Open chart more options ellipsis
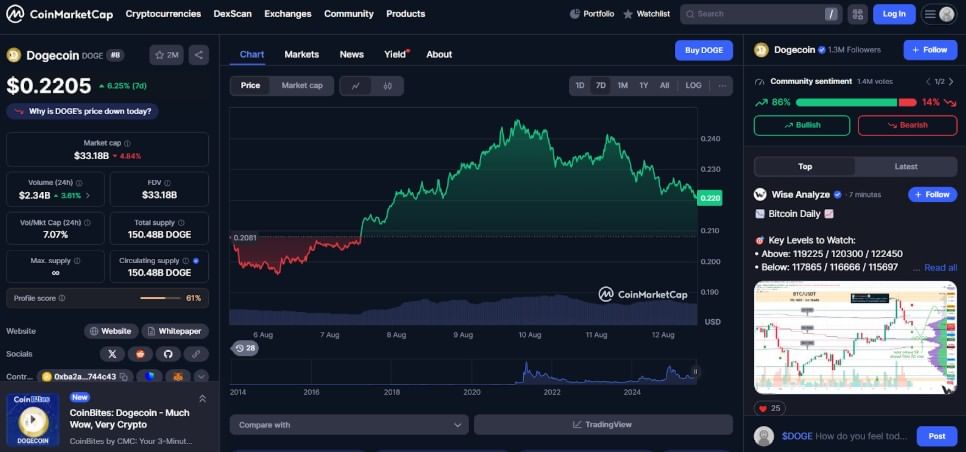The image size is (966, 452). pyautogui.click(x=722, y=86)
